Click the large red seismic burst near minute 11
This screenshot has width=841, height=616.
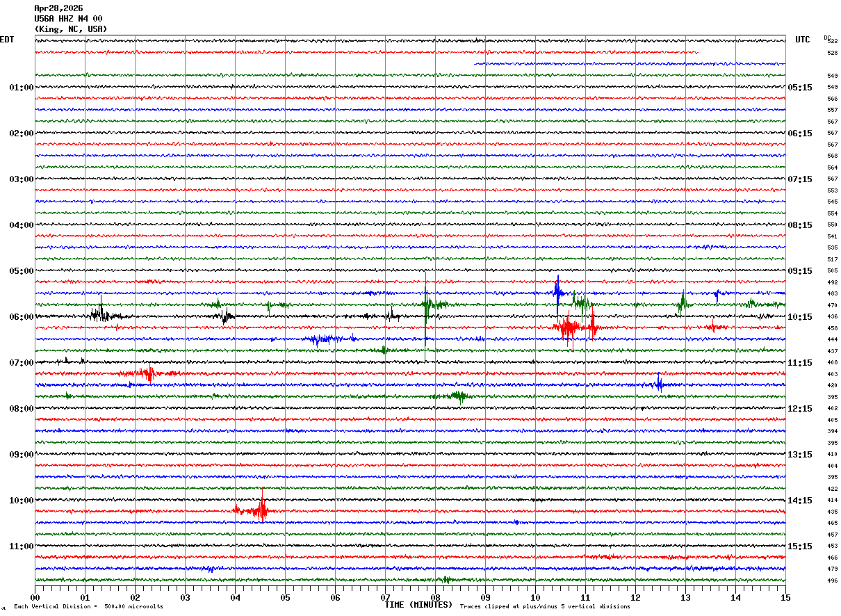(x=575, y=327)
